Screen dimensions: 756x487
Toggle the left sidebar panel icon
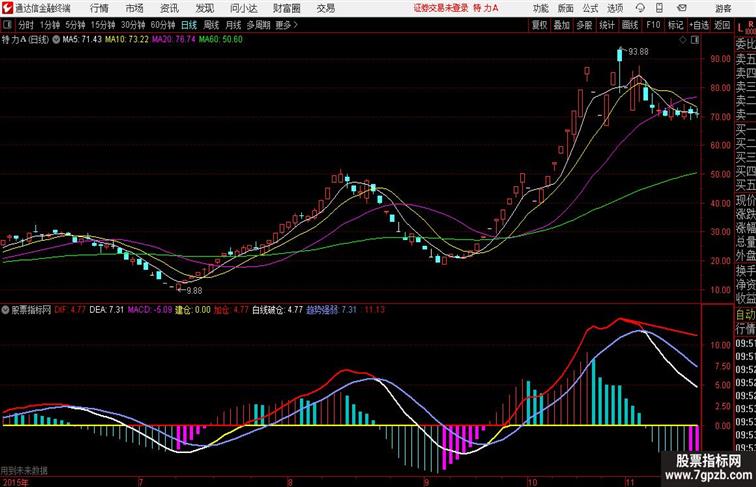point(7,25)
